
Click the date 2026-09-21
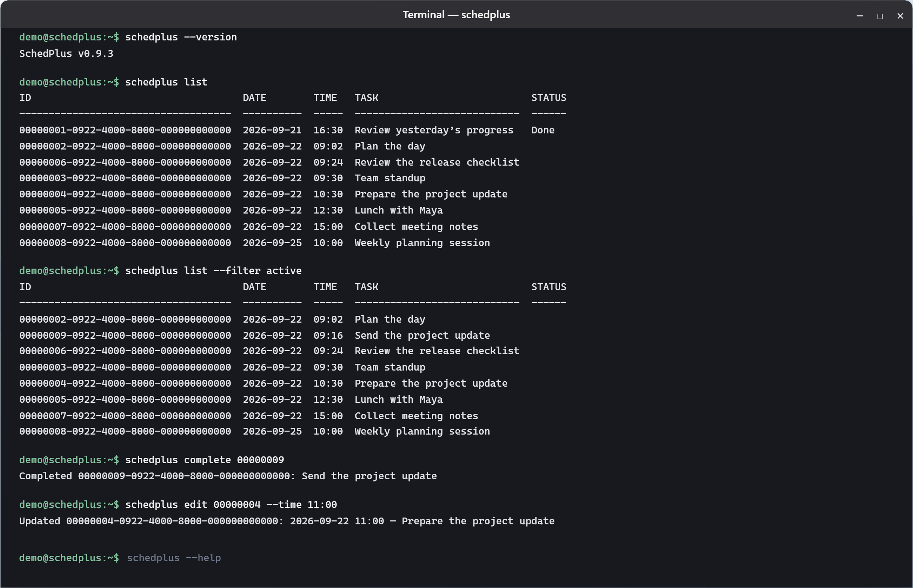tap(272, 130)
